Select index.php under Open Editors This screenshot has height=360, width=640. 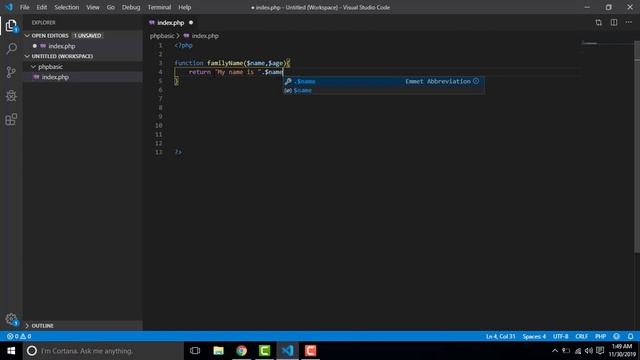(82, 46)
